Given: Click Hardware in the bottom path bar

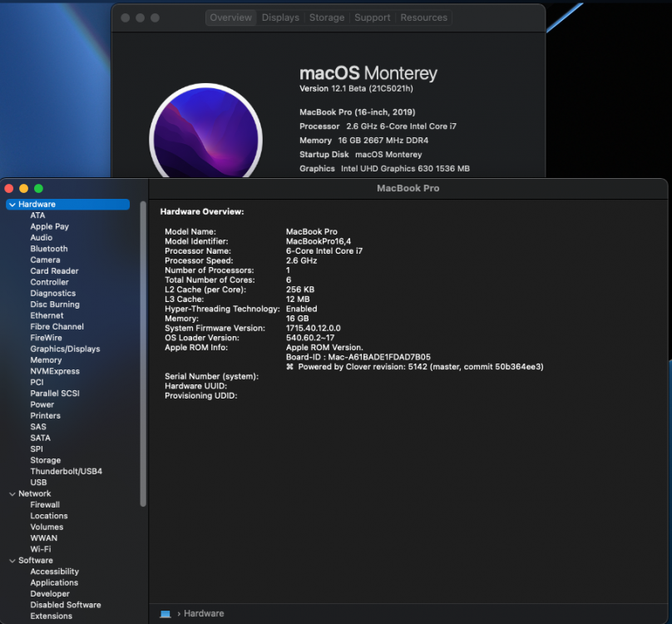Looking at the screenshot, I should coord(204,613).
